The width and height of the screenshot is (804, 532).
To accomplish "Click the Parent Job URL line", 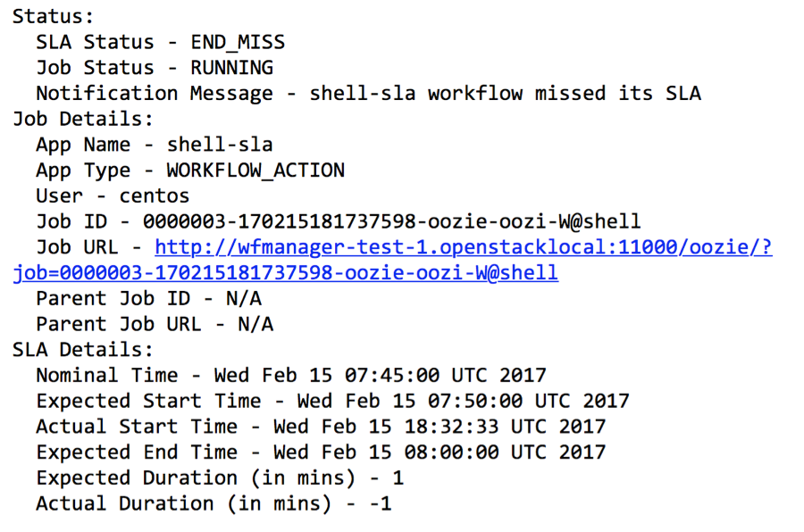I will (x=154, y=324).
